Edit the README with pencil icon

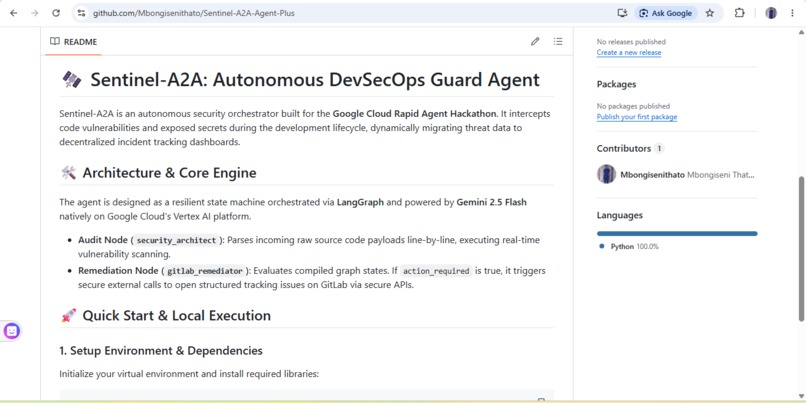[x=535, y=42]
